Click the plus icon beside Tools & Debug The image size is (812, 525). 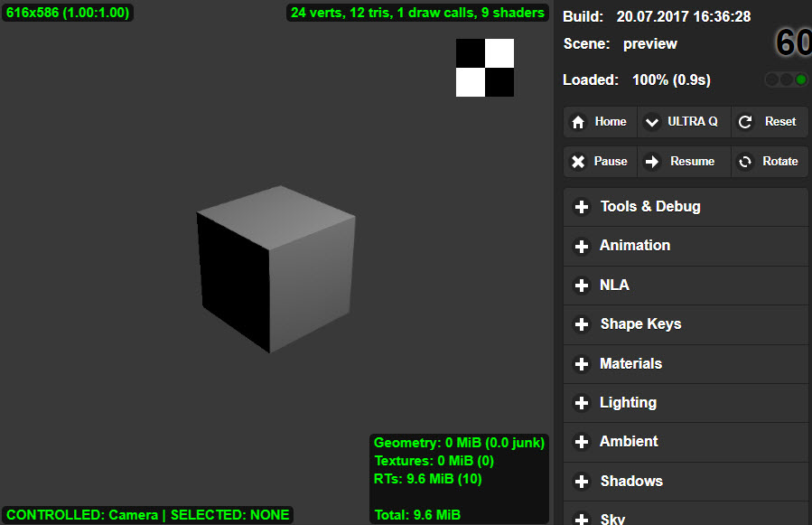(582, 207)
